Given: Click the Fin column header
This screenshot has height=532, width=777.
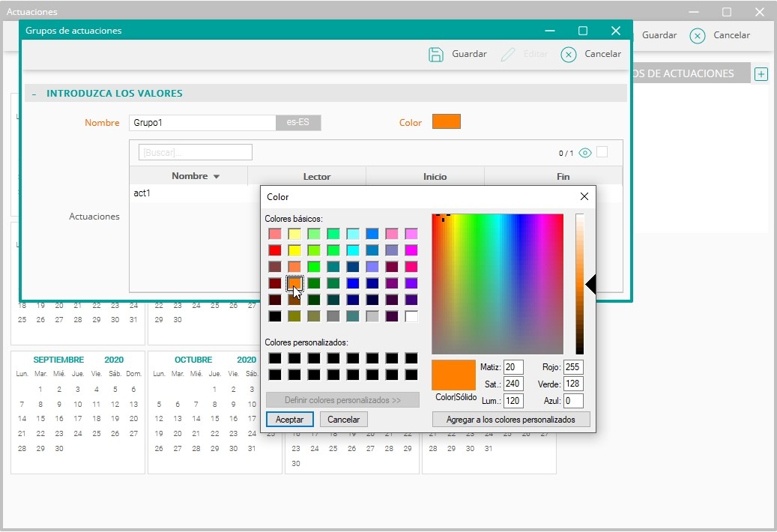Looking at the screenshot, I should tap(563, 176).
